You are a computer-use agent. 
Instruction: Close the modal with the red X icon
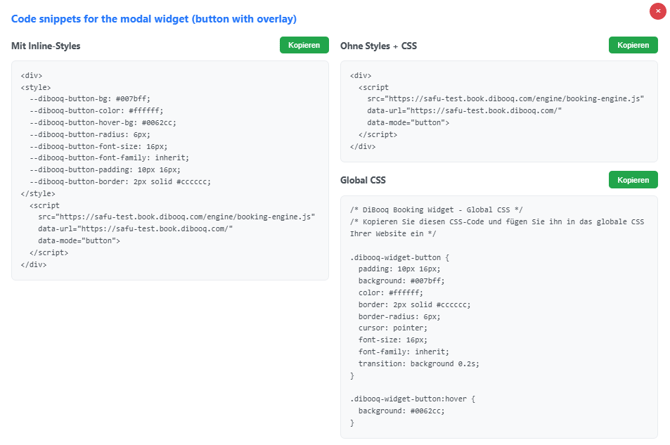(658, 11)
